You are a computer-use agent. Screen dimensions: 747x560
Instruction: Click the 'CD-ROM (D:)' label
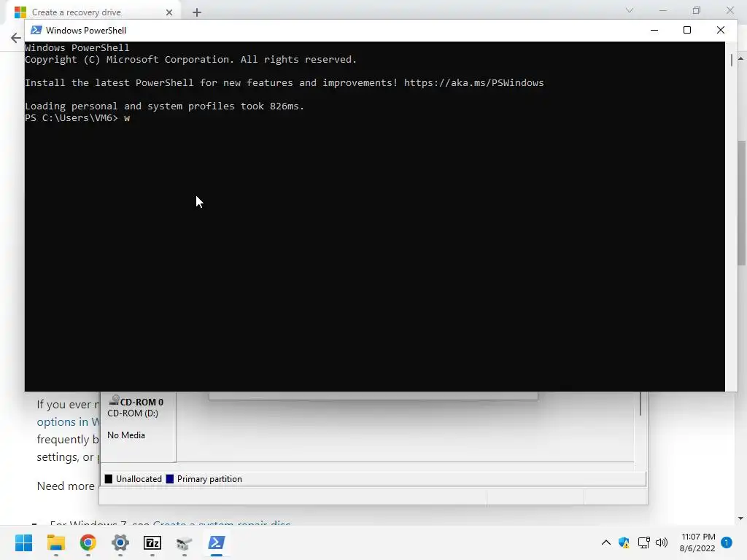[133, 413]
